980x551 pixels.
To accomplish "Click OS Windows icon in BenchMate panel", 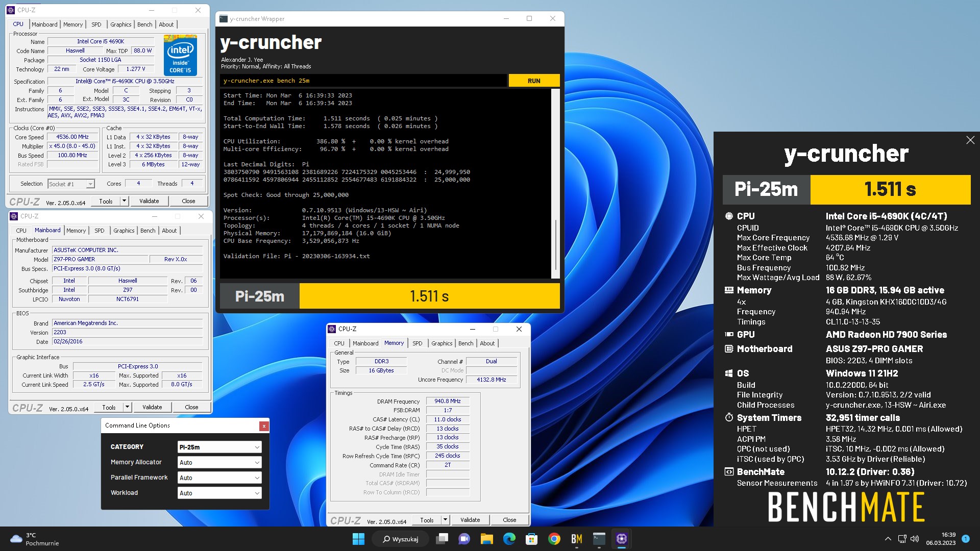I will pos(729,373).
